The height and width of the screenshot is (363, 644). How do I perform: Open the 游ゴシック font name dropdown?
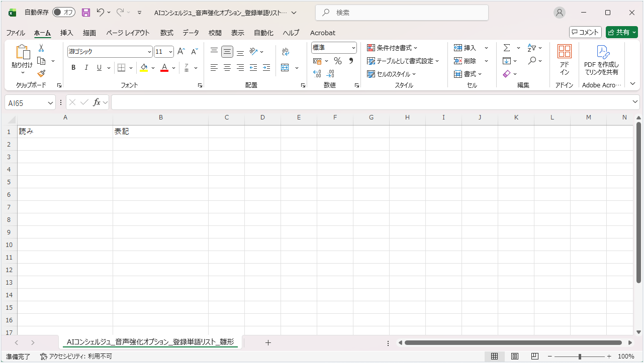pos(149,52)
